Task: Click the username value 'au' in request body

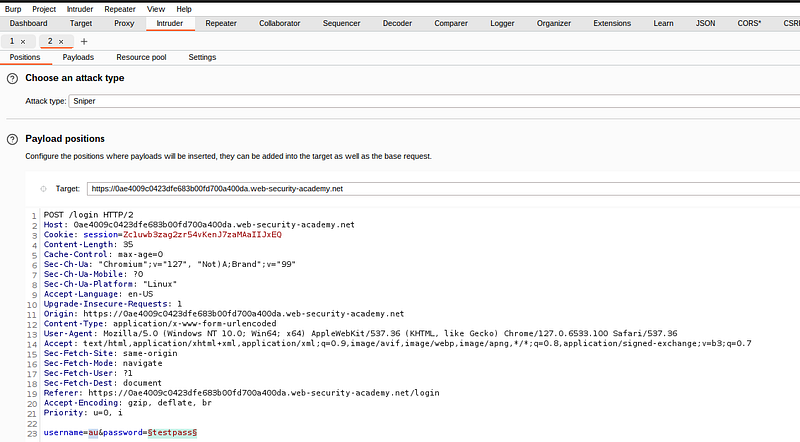Action: [93, 433]
